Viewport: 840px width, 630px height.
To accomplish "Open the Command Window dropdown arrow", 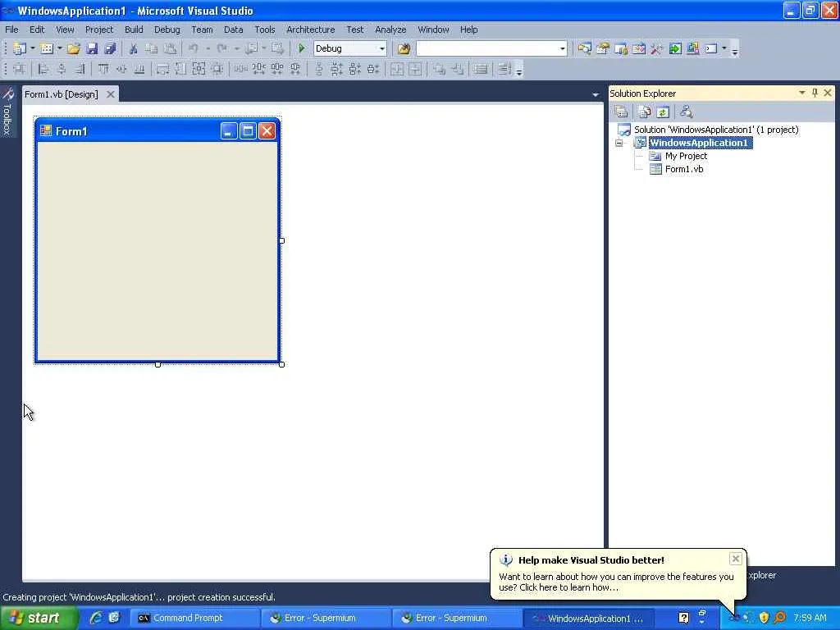I will coord(724,48).
